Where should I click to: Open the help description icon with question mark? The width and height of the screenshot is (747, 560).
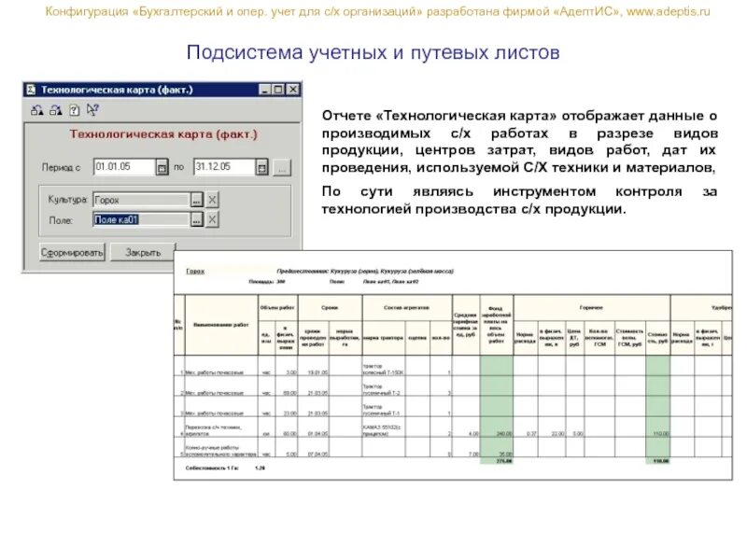click(75, 110)
